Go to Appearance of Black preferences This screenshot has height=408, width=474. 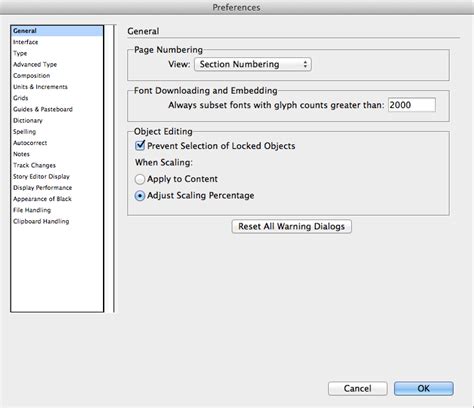(42, 199)
